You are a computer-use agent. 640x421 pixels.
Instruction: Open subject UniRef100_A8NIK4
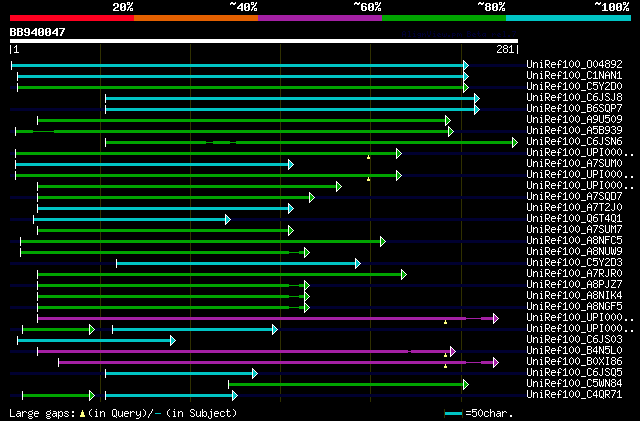coord(574,296)
